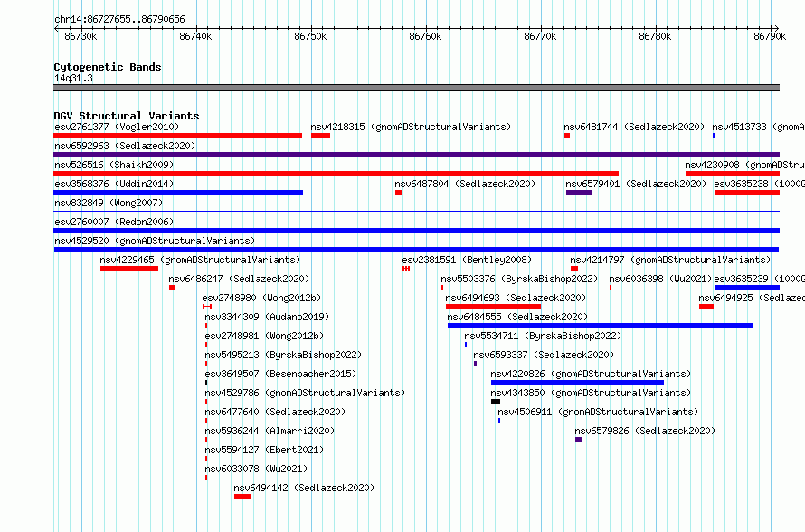Select the nsv6486247 (Sedlazeck2020) label

[240, 279]
